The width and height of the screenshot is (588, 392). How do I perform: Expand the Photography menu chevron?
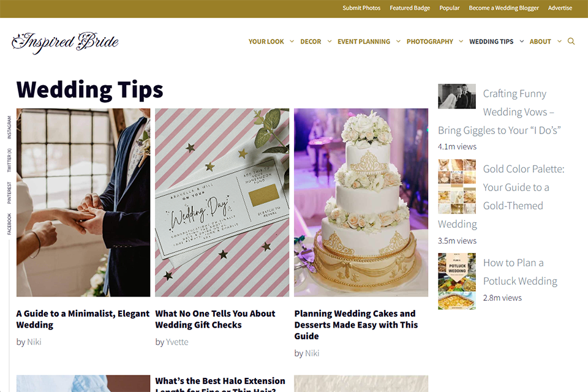pyautogui.click(x=461, y=41)
